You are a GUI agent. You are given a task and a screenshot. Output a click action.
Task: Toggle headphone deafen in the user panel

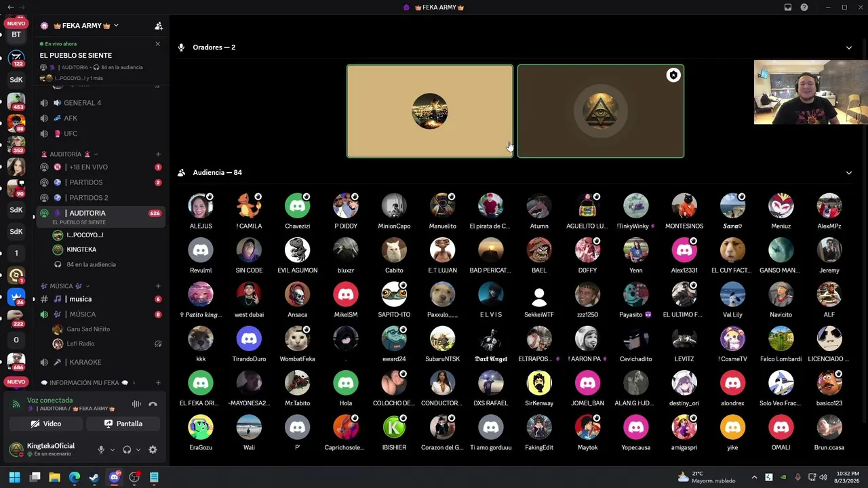click(x=127, y=449)
